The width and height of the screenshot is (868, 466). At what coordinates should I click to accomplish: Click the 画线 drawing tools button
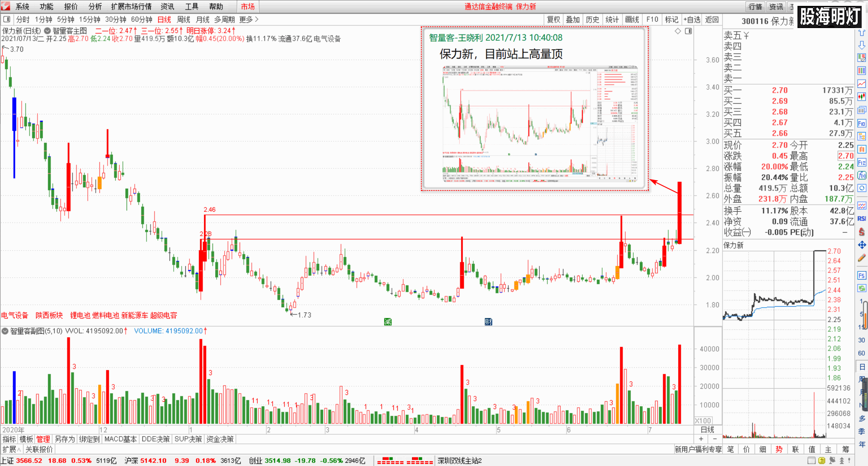point(632,19)
